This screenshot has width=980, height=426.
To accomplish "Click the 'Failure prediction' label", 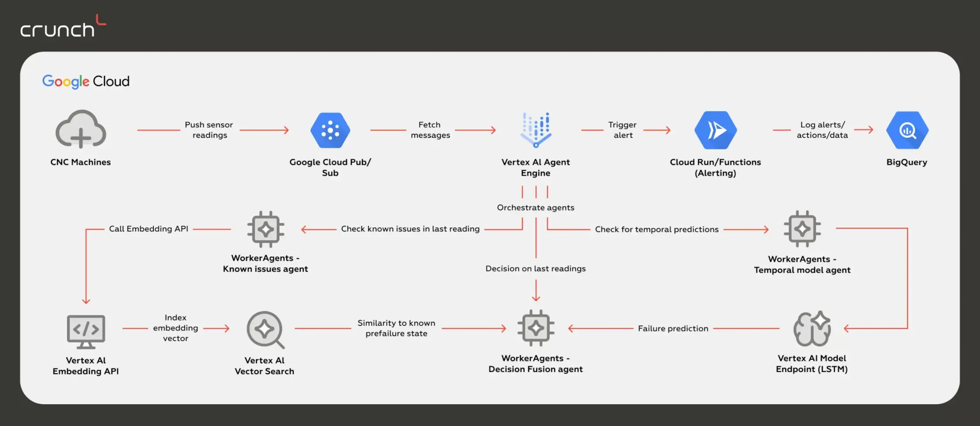I will point(673,328).
